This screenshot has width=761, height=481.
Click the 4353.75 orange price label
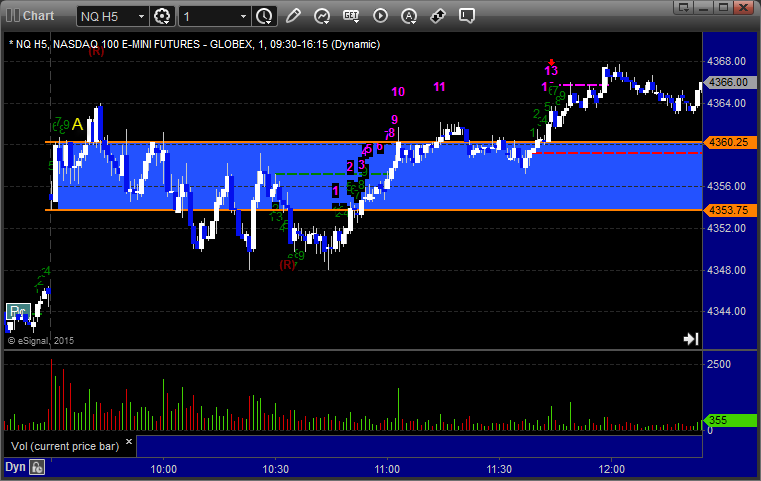[729, 210]
